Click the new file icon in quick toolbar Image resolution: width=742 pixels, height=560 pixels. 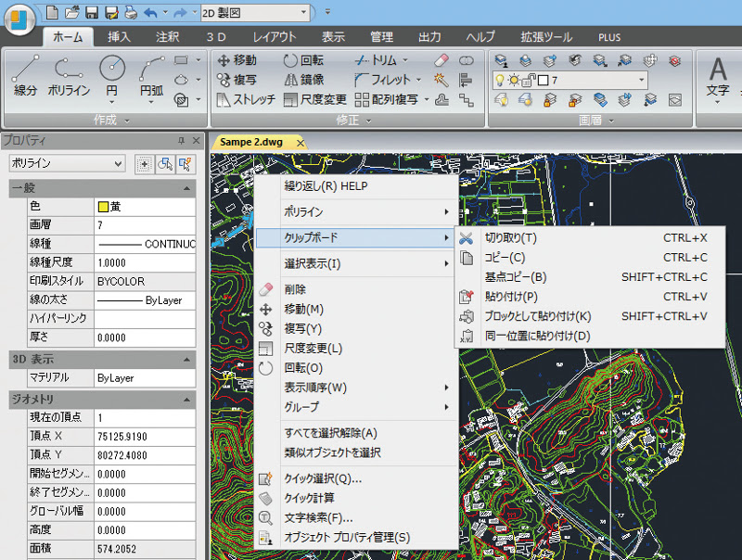(x=53, y=12)
